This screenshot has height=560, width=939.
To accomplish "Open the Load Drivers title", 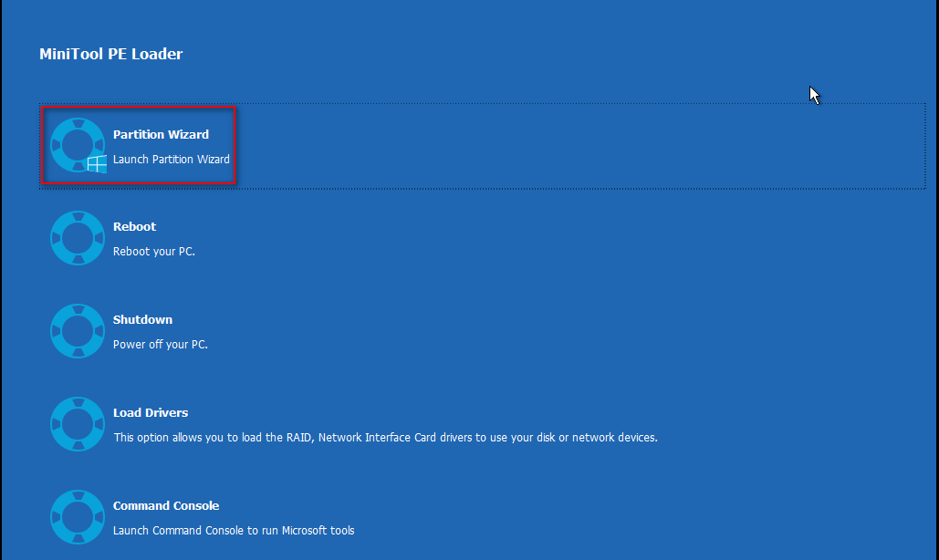I will point(151,413).
